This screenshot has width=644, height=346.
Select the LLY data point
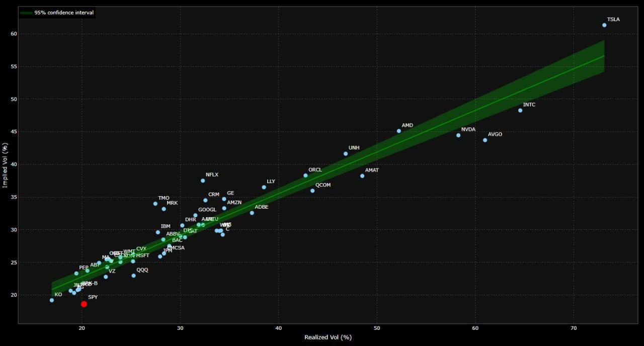click(x=264, y=187)
